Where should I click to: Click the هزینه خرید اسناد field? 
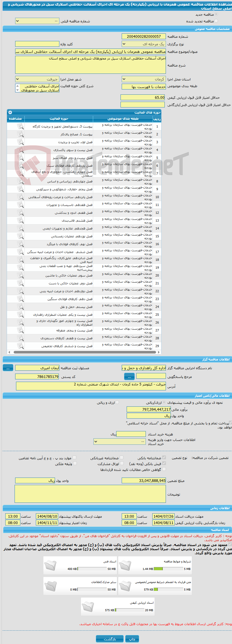(x=131, y=434)
